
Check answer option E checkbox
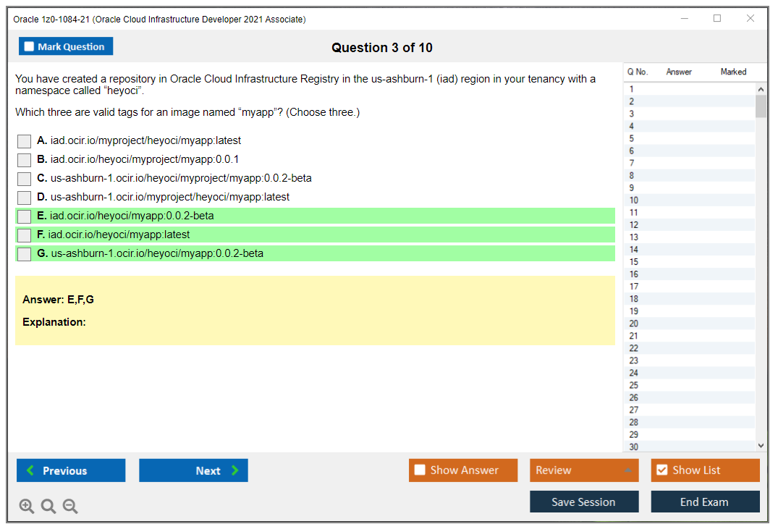click(24, 216)
